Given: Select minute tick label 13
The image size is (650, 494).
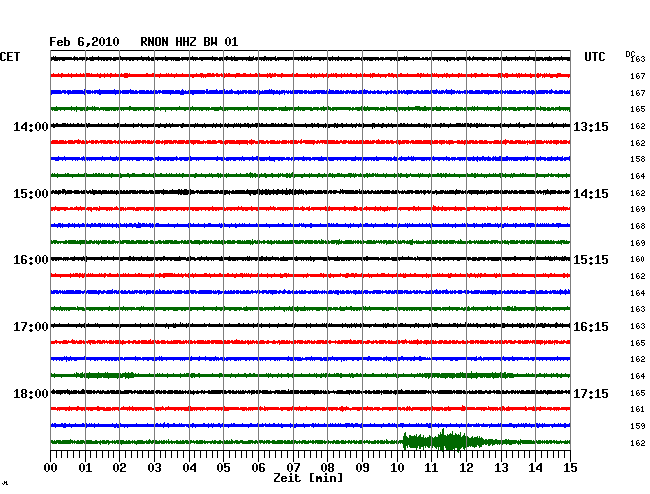Looking at the screenshot, I should (501, 468).
